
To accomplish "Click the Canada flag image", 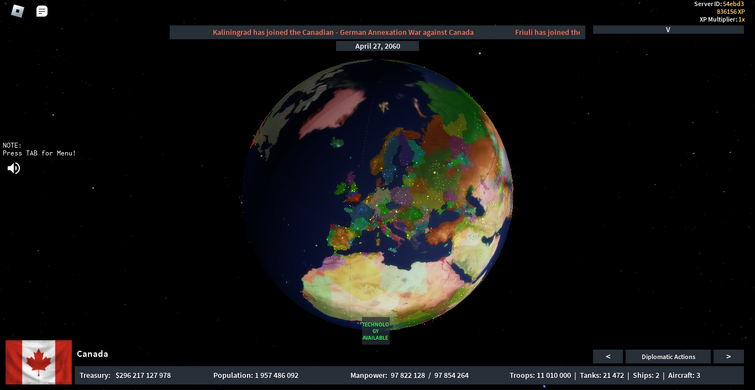I will [x=39, y=362].
